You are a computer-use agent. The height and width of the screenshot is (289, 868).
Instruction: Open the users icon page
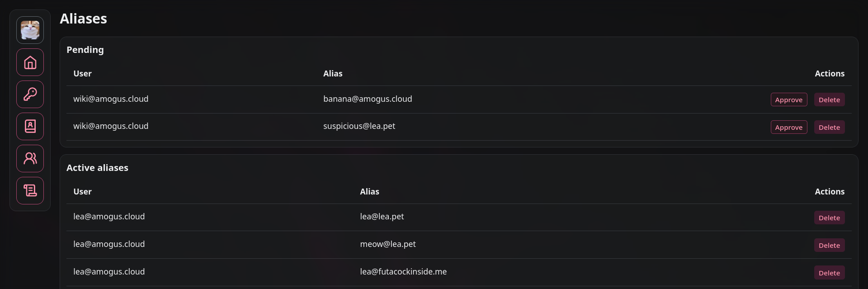pyautogui.click(x=30, y=159)
